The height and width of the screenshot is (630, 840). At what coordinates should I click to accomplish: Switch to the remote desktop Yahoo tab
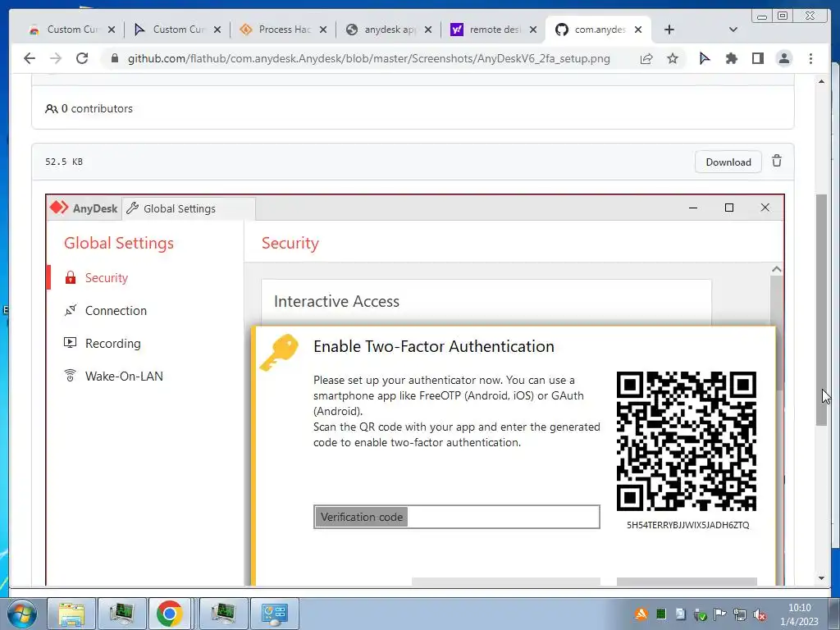[x=494, y=30]
